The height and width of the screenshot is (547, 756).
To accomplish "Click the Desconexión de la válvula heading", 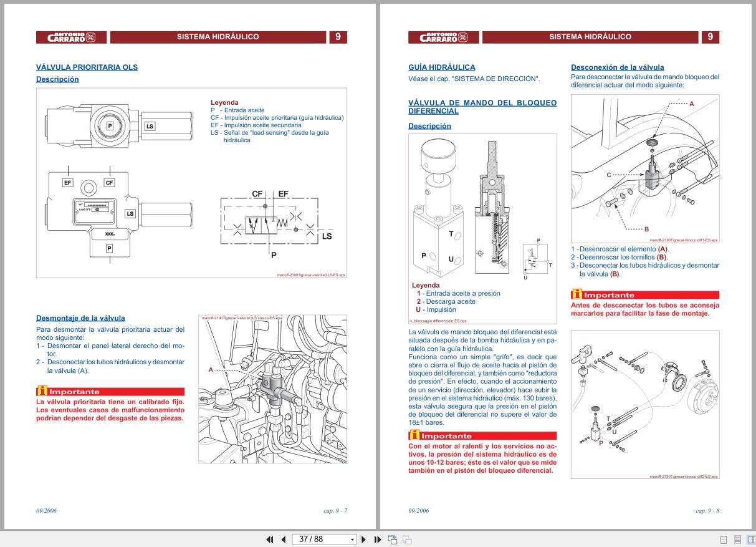I will tap(618, 67).
